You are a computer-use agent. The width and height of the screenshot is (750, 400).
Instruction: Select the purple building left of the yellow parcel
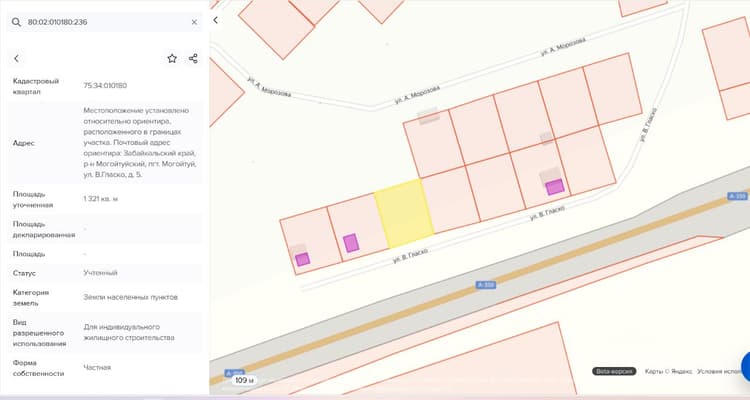point(351,243)
